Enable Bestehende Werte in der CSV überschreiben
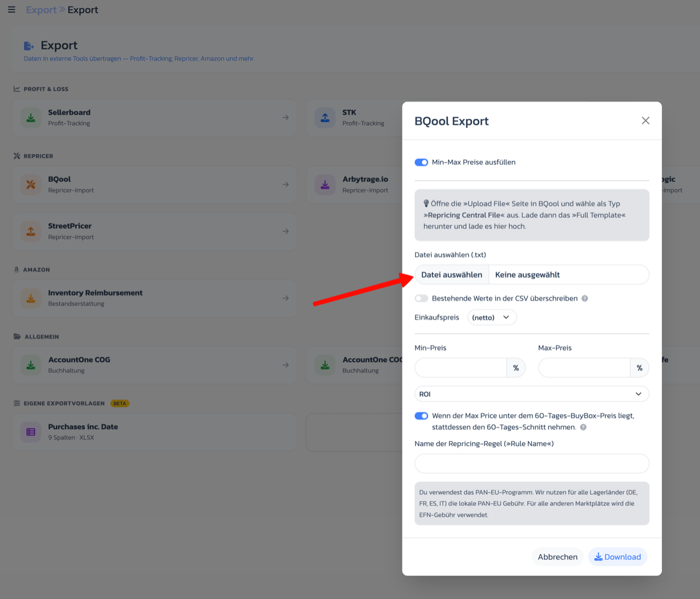The height and width of the screenshot is (599, 700). click(421, 299)
